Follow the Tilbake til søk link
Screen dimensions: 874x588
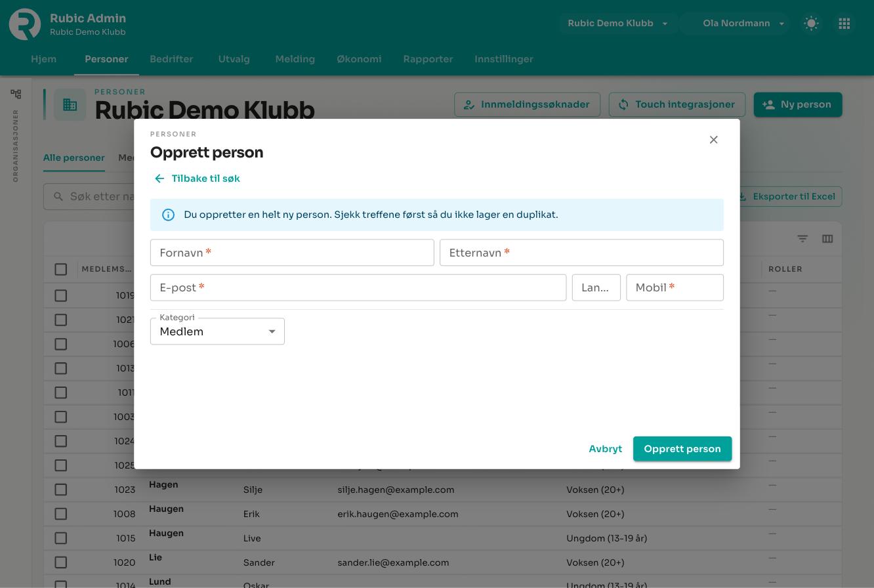point(205,178)
